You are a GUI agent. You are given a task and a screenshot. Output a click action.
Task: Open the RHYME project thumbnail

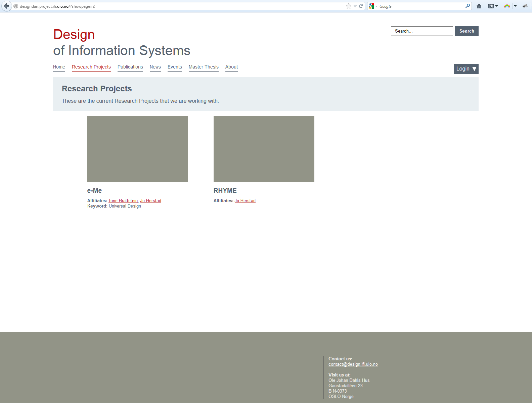click(264, 149)
